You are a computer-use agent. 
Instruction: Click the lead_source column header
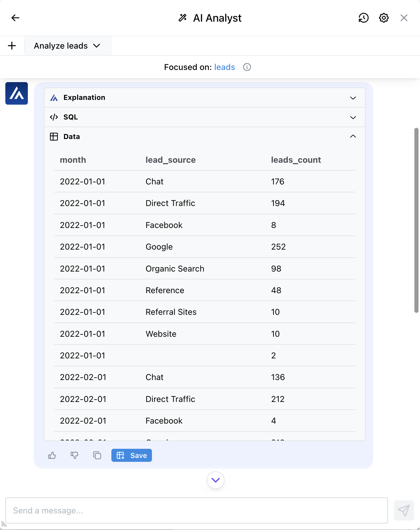(171, 160)
